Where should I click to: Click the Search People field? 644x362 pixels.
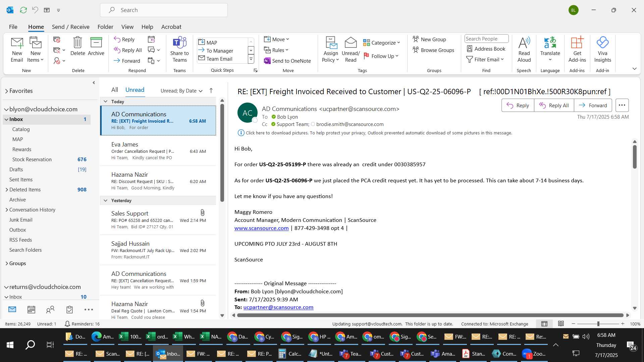486,39
